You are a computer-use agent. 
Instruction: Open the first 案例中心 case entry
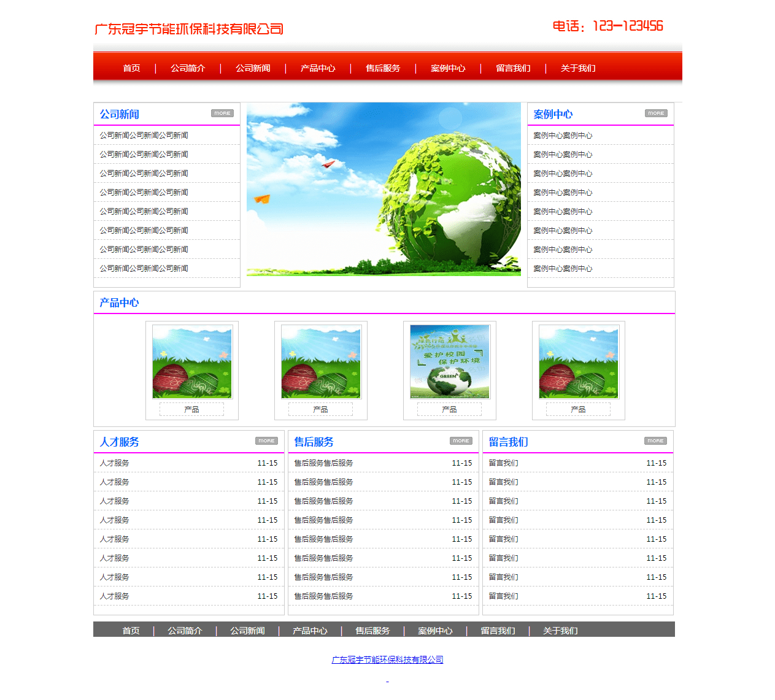[563, 135]
